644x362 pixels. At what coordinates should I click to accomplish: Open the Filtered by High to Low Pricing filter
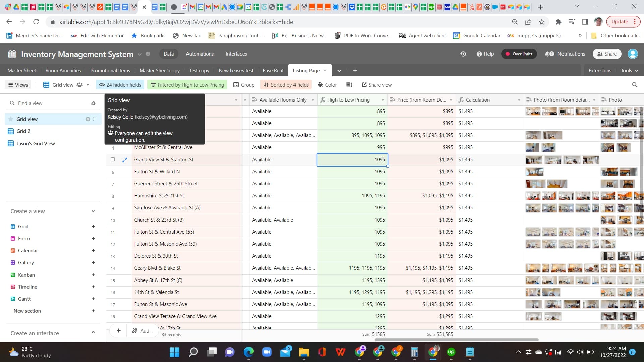pyautogui.click(x=187, y=85)
